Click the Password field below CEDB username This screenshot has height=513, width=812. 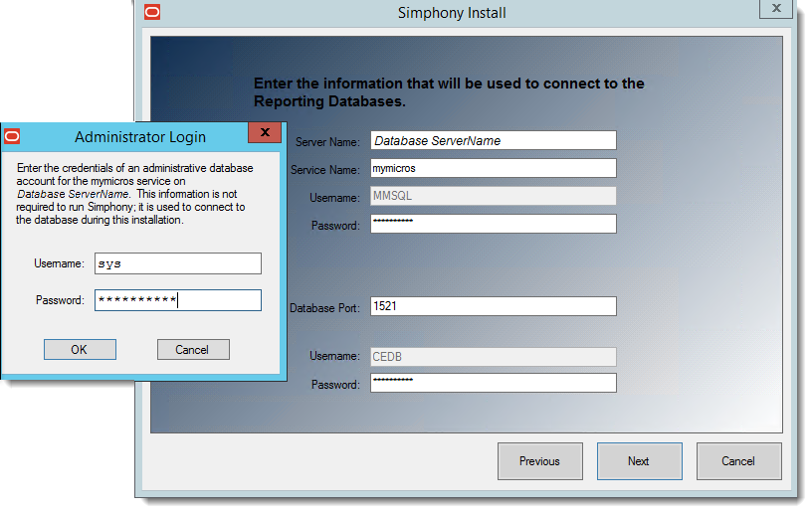click(494, 383)
